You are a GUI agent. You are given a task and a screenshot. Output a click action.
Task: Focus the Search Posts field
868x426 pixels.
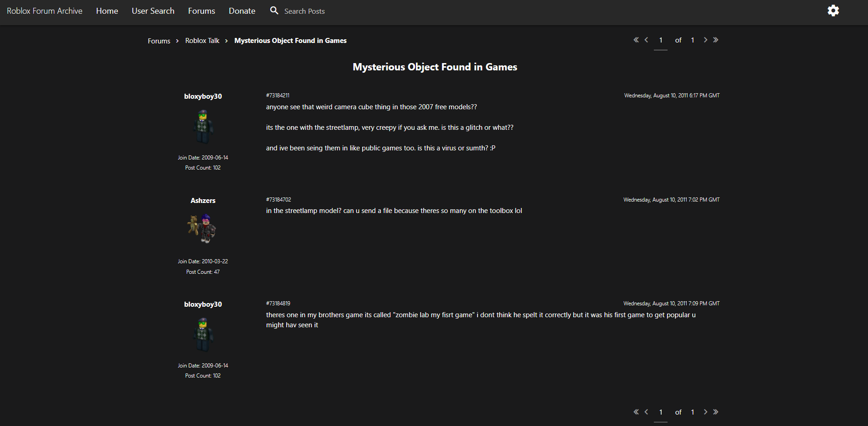[x=305, y=11]
